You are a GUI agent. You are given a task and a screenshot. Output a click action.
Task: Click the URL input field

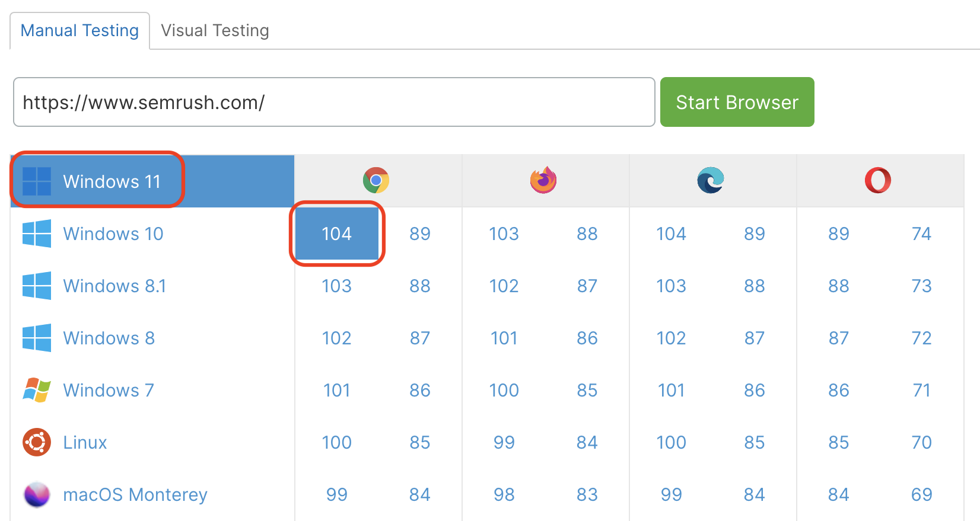pyautogui.click(x=334, y=102)
